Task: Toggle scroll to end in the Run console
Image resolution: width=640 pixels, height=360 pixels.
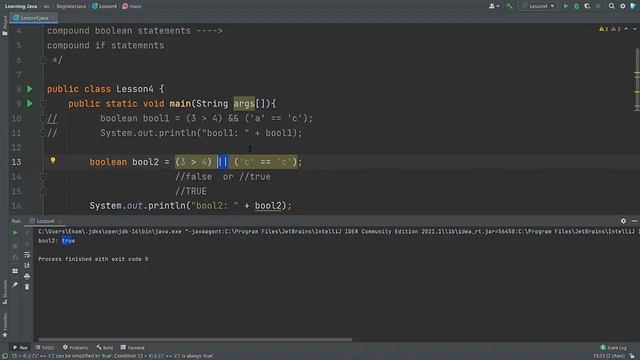Action: coord(27,265)
